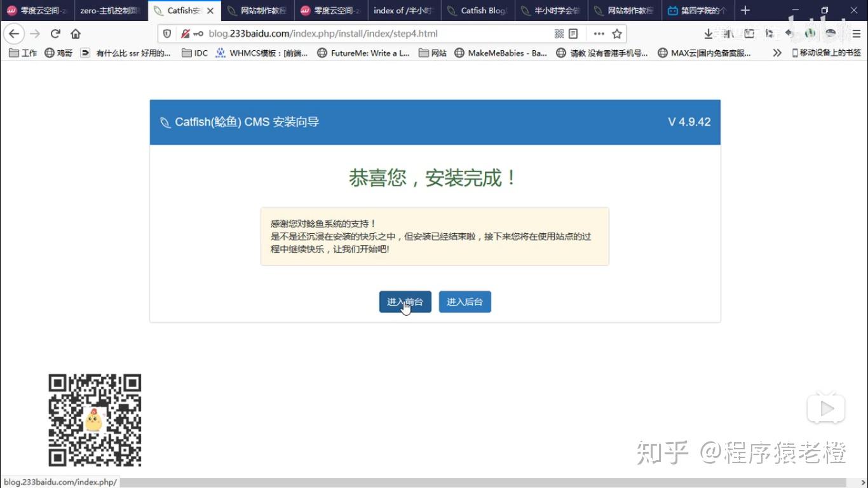Open the MAX云 bookmark
The width and height of the screenshot is (868, 488).
[704, 53]
